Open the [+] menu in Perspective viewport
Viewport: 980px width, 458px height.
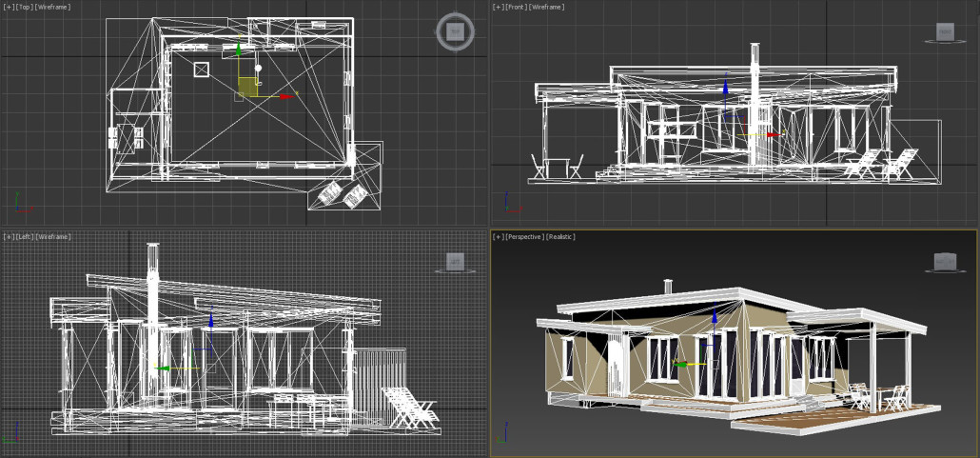pyautogui.click(x=499, y=236)
